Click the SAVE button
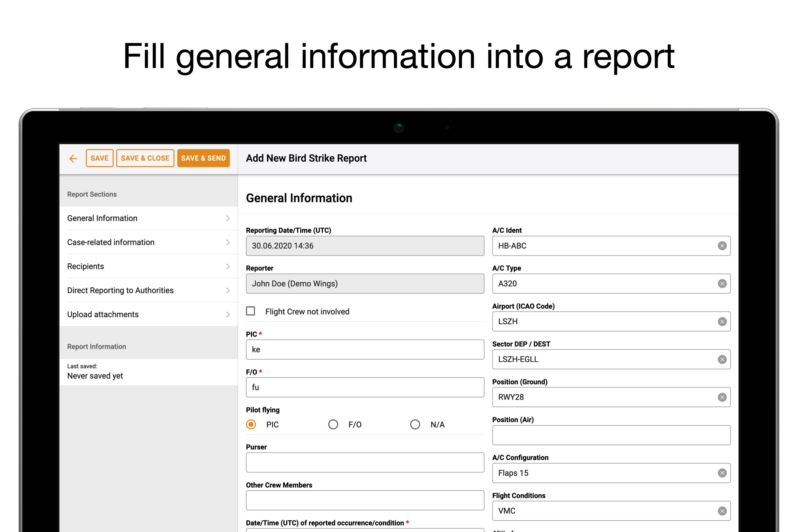The height and width of the screenshot is (532, 798). [x=99, y=158]
